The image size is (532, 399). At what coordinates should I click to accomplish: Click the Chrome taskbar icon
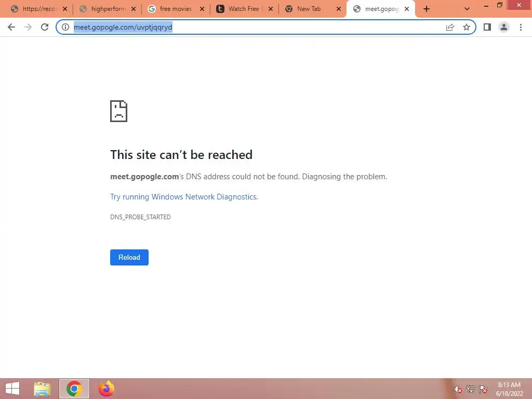click(74, 389)
